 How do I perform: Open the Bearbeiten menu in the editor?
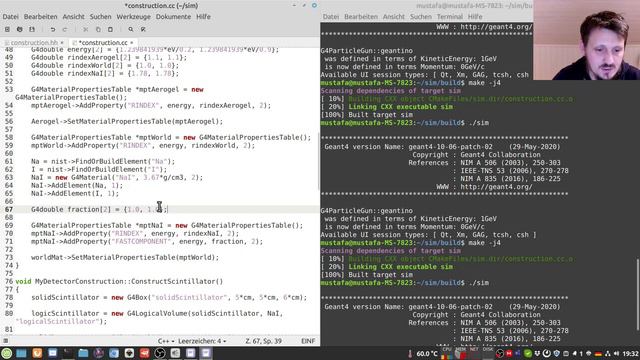tap(40, 17)
